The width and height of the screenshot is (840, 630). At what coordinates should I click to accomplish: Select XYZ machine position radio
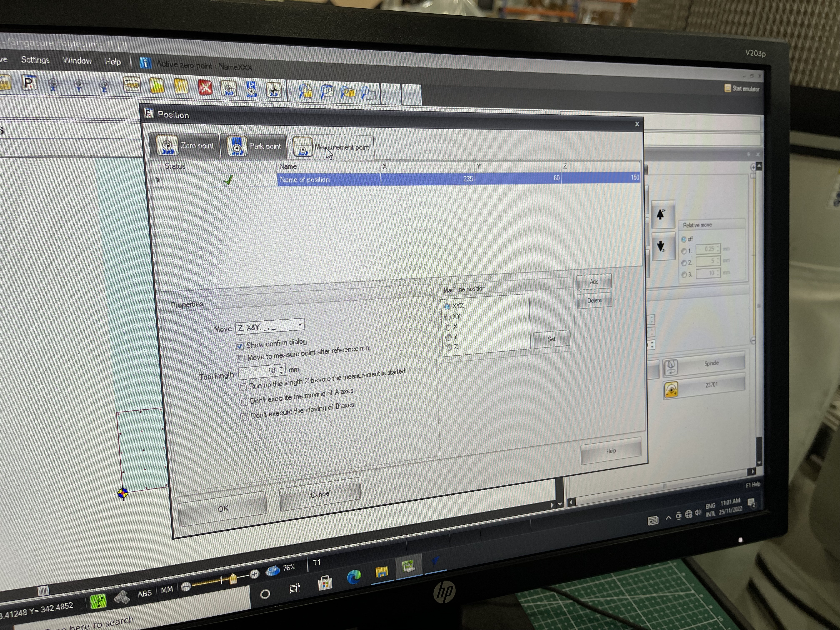(447, 306)
